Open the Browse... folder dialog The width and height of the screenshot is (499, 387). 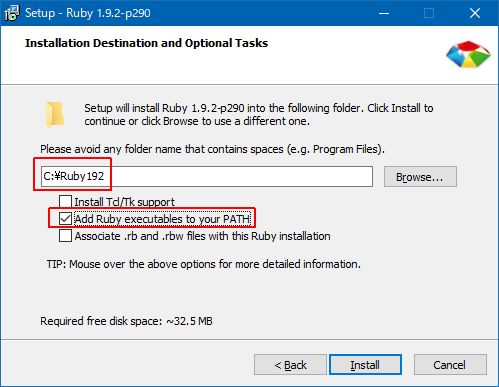(x=420, y=177)
